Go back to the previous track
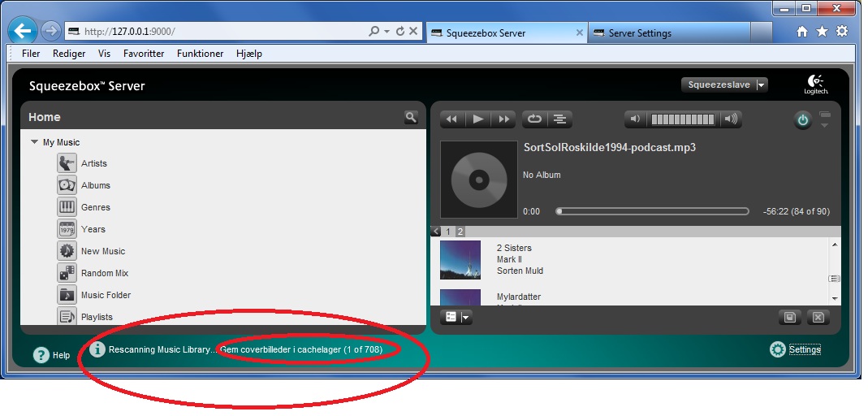Screen dimensions: 868x416 tap(451, 119)
